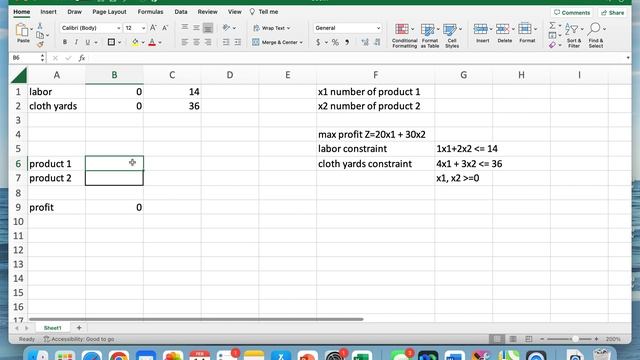Center text horizontally

coord(196,42)
